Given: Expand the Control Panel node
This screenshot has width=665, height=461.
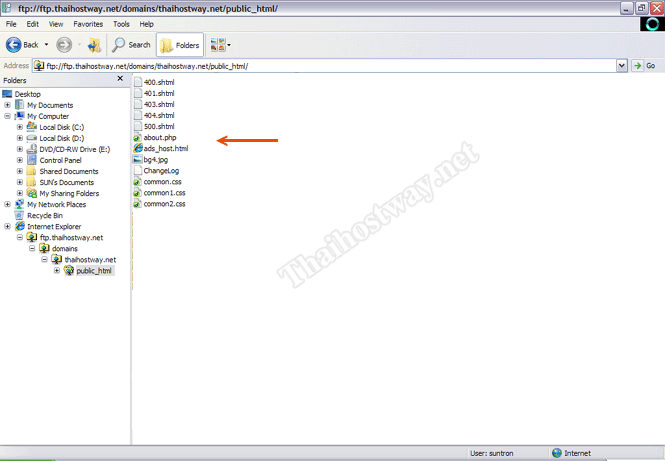Looking at the screenshot, I should click(20, 160).
